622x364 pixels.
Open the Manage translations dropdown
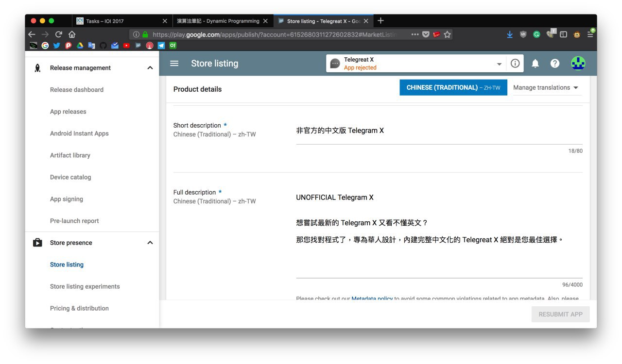[x=546, y=88]
